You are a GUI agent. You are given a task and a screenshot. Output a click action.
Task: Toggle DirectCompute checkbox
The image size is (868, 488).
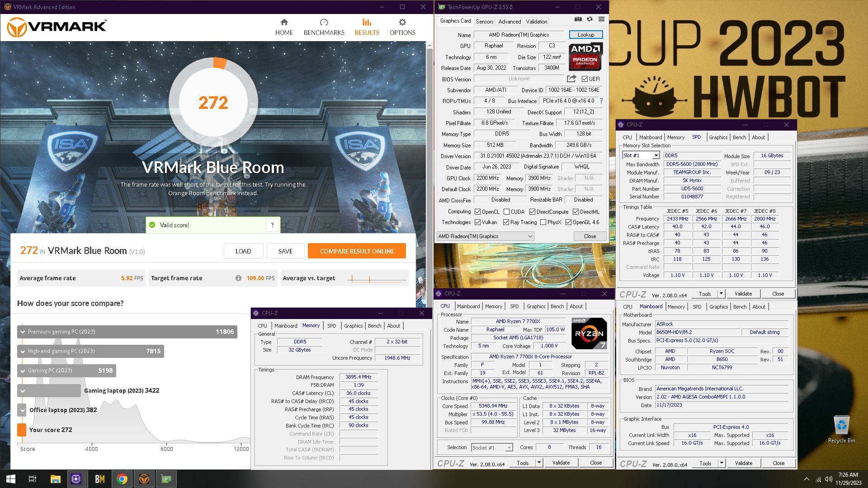coord(532,212)
